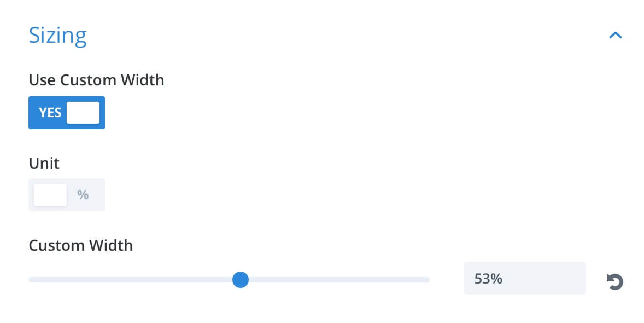Click the Sizing section heading
644x323 pixels.
click(x=57, y=36)
